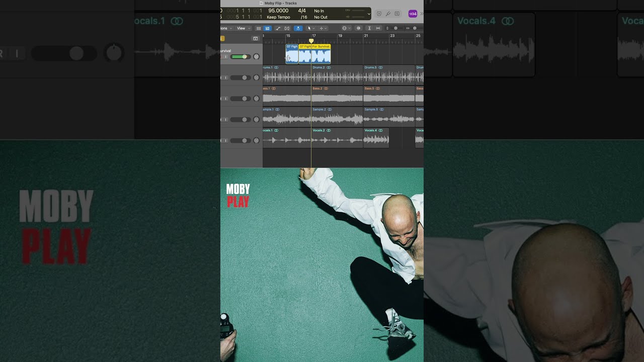This screenshot has width=644, height=362.
Task: Click the Drums track pan knob
Action: (256, 78)
